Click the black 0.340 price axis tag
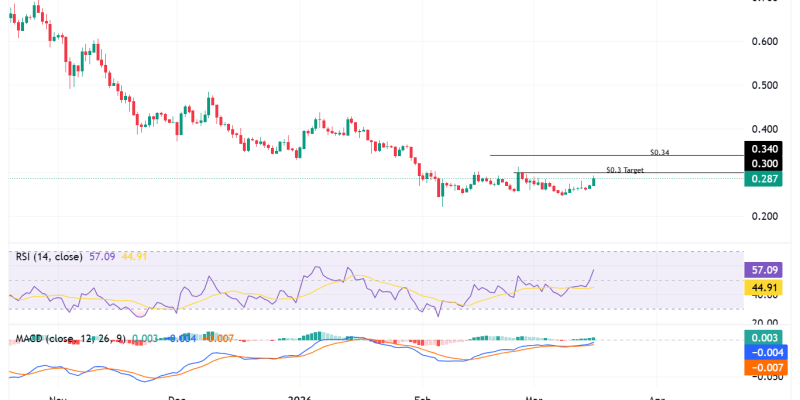The image size is (800, 400). pyautogui.click(x=766, y=149)
